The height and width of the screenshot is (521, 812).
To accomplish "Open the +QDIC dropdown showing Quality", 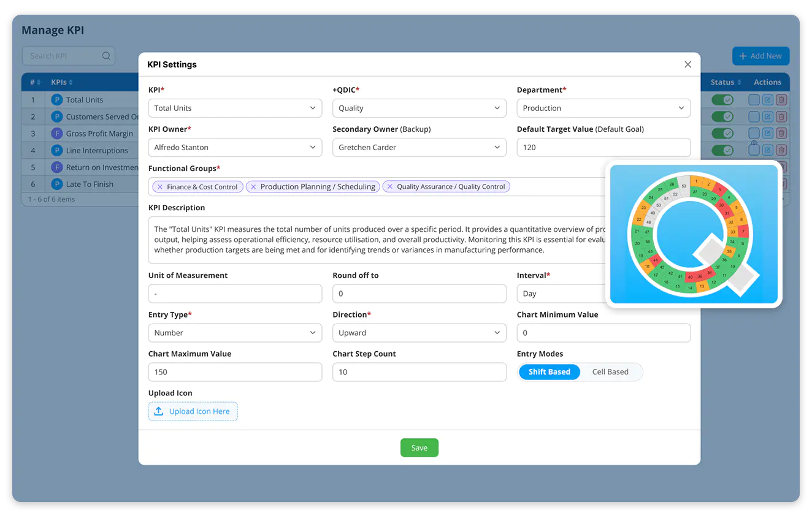I will coord(419,108).
